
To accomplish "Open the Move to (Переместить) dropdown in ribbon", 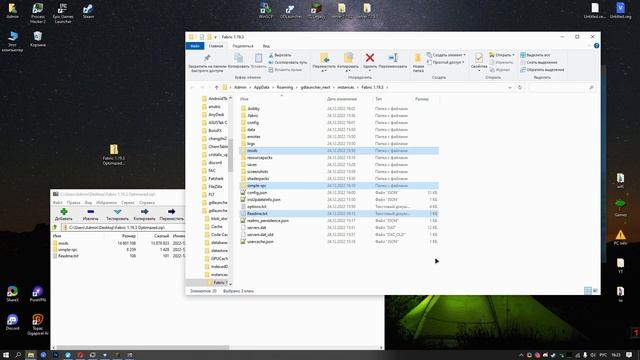I will click(x=324, y=70).
